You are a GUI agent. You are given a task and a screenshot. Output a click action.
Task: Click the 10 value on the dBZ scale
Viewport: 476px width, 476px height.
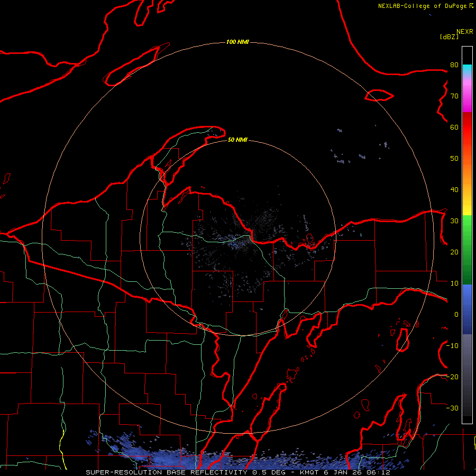(454, 283)
